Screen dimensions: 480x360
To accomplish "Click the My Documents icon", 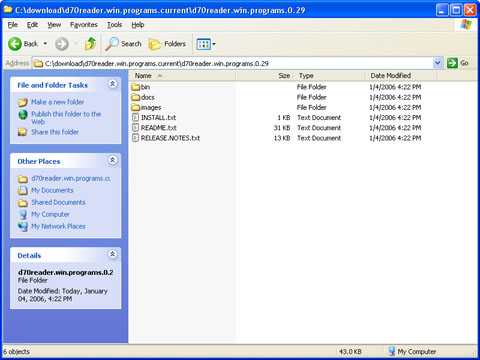I will (x=23, y=190).
